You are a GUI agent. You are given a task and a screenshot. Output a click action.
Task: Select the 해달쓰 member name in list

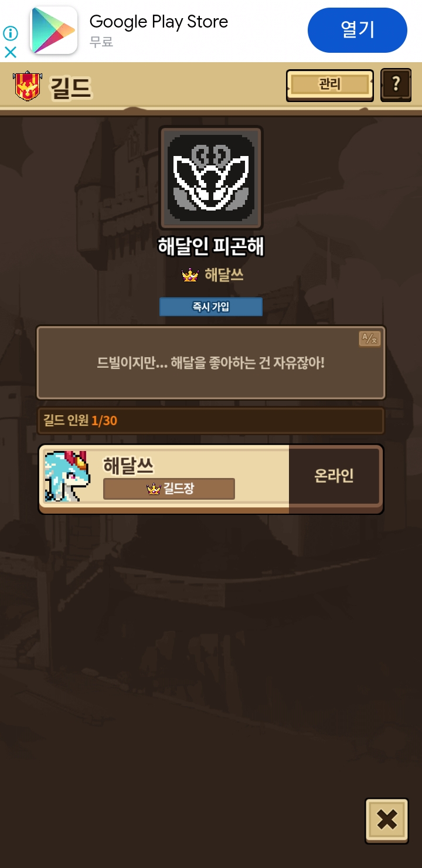[x=128, y=465]
